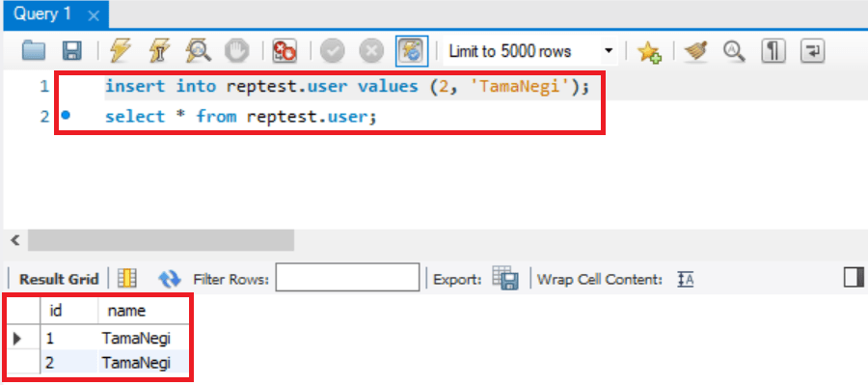
Task: Toggle invisible characters pilcrow icon
Action: coord(773,51)
